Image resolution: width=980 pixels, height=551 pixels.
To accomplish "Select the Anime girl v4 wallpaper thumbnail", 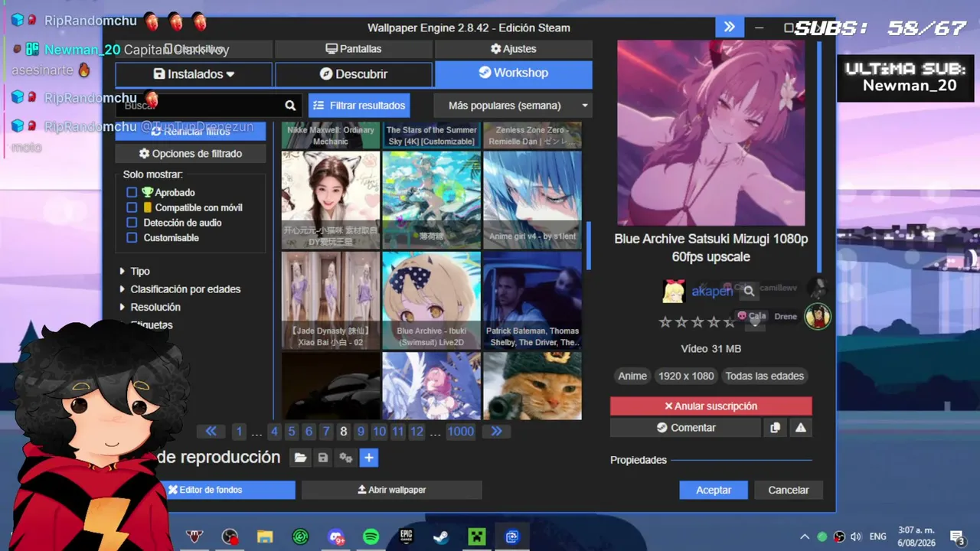I will [x=532, y=201].
